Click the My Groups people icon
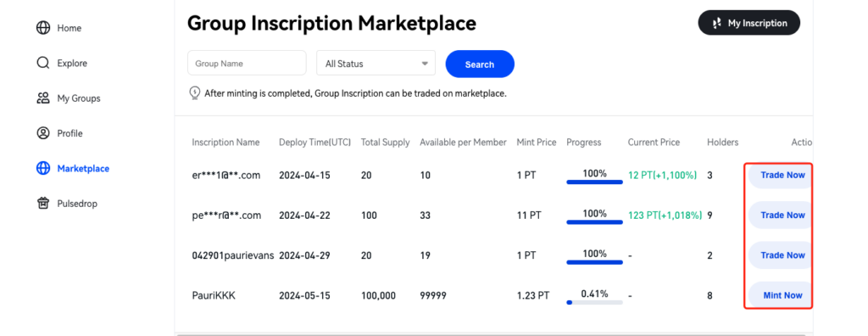The width and height of the screenshot is (868, 336). [x=43, y=98]
